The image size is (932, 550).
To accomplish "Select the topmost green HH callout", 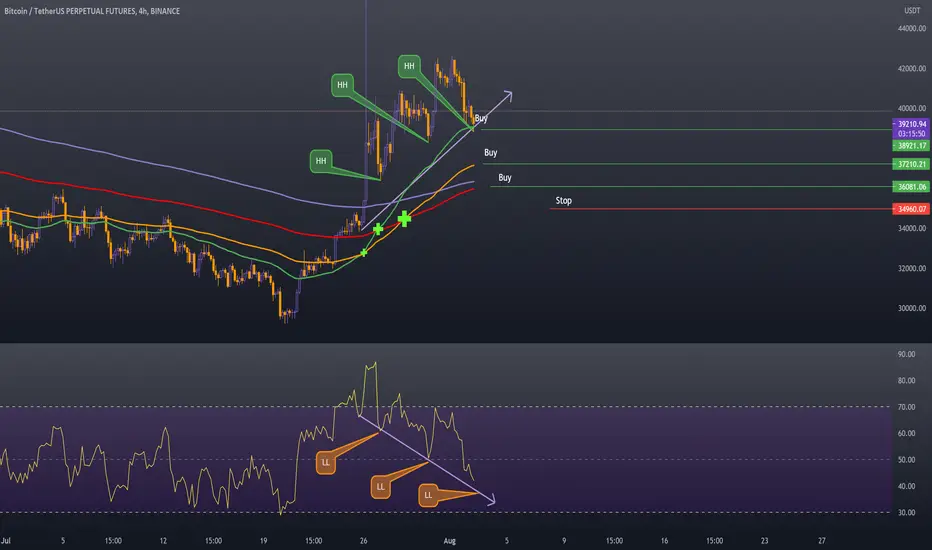I will [x=409, y=66].
